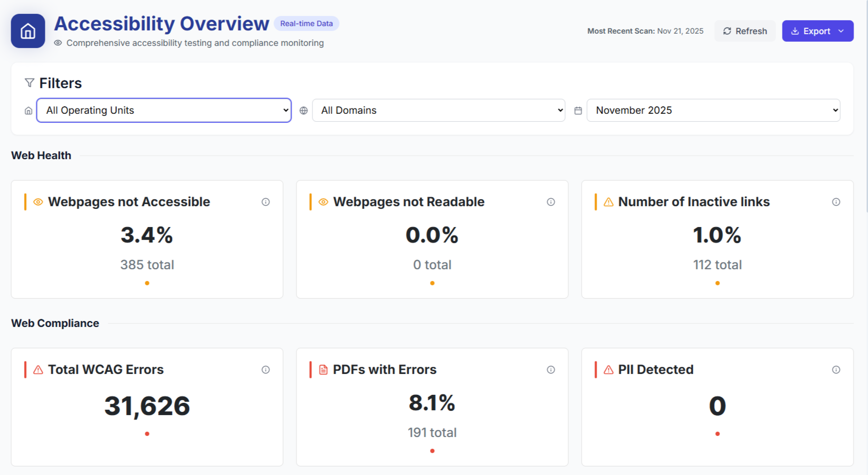Click the Export button
Viewport: 868px width, 475px height.
click(x=811, y=31)
